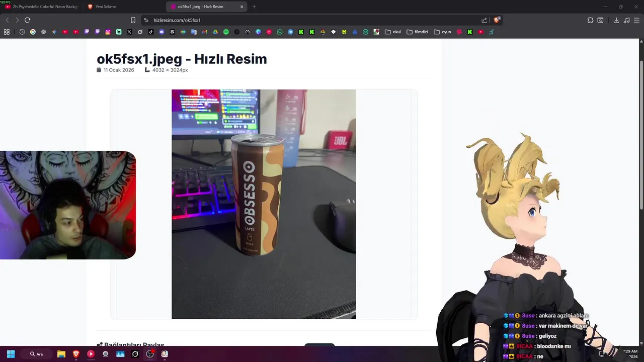Go back to previous page
The width and height of the screenshot is (644, 362).
(7, 20)
